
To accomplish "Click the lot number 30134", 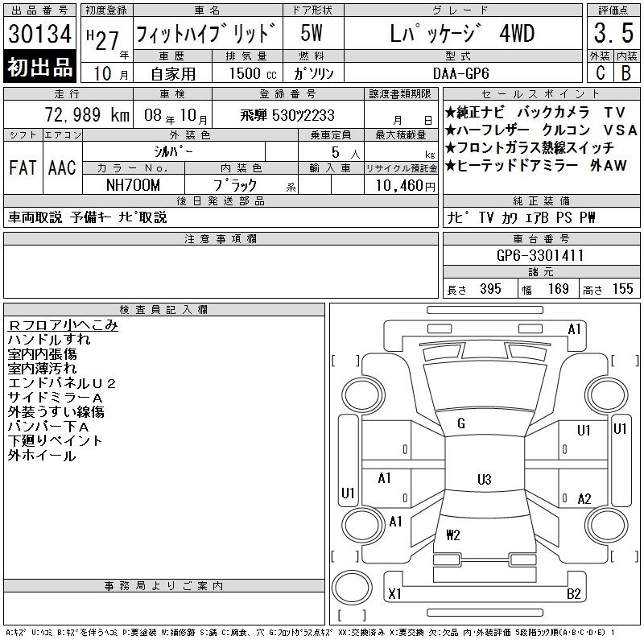I will click(39, 34).
